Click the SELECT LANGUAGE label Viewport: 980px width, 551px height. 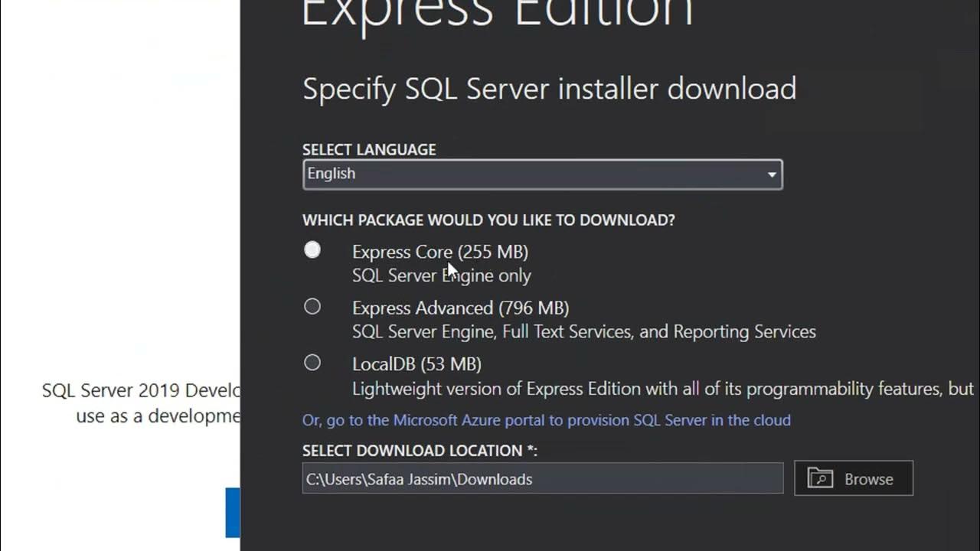[369, 149]
